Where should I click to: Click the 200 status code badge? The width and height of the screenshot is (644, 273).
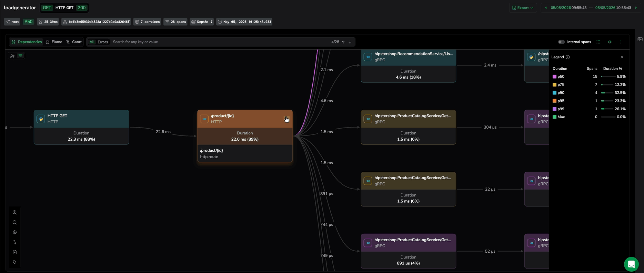[82, 8]
